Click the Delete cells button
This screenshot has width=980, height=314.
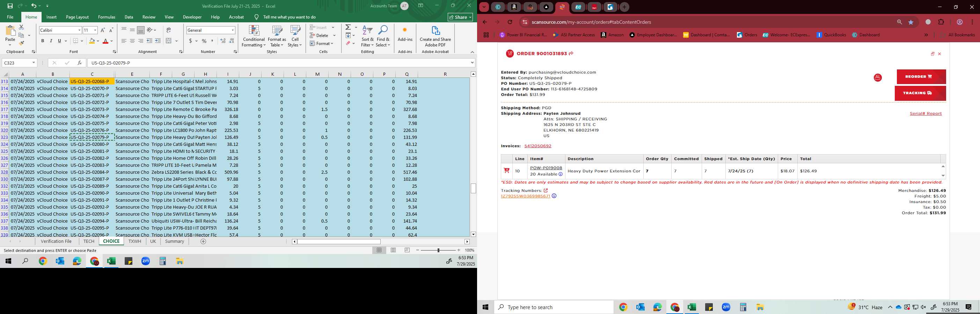[x=320, y=35]
